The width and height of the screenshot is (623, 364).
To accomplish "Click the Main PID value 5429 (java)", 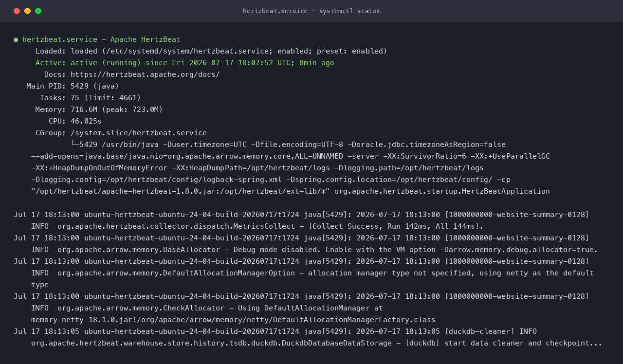I will click(x=95, y=86).
